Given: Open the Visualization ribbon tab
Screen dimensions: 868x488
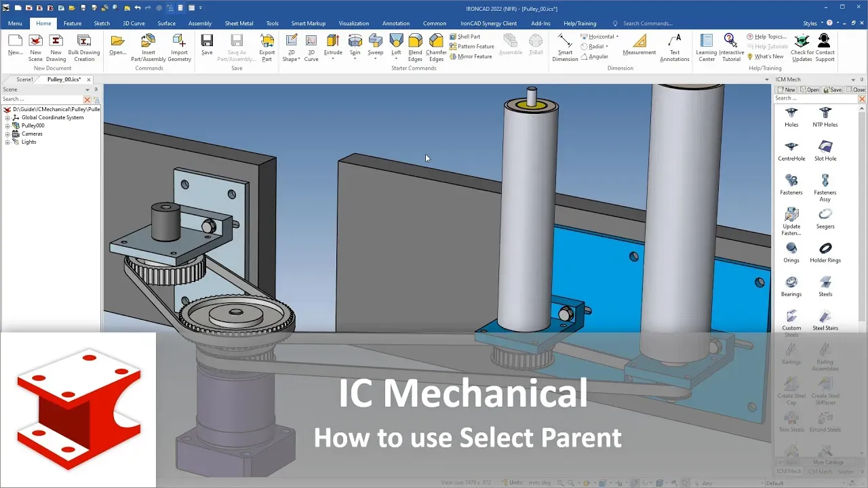Looking at the screenshot, I should click(x=354, y=23).
